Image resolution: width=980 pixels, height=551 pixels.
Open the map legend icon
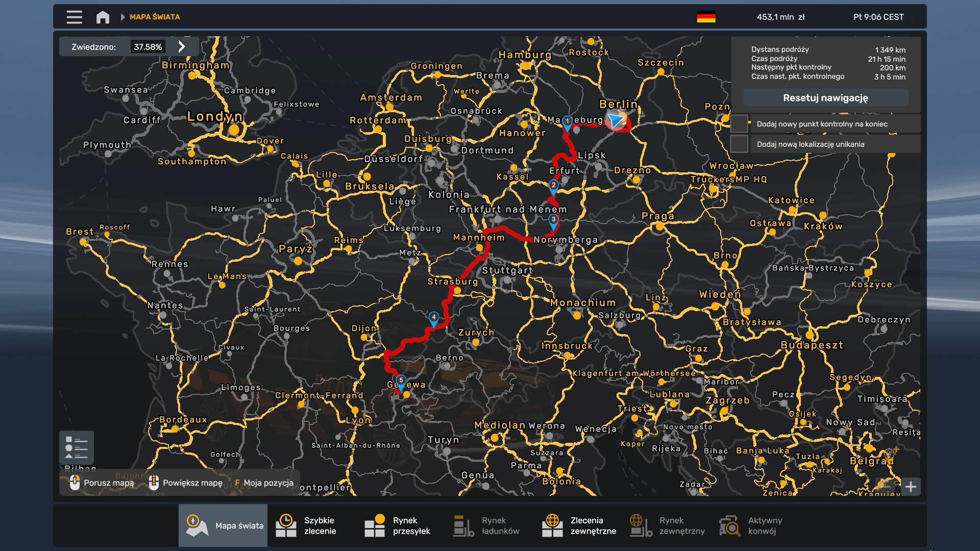coord(77,447)
